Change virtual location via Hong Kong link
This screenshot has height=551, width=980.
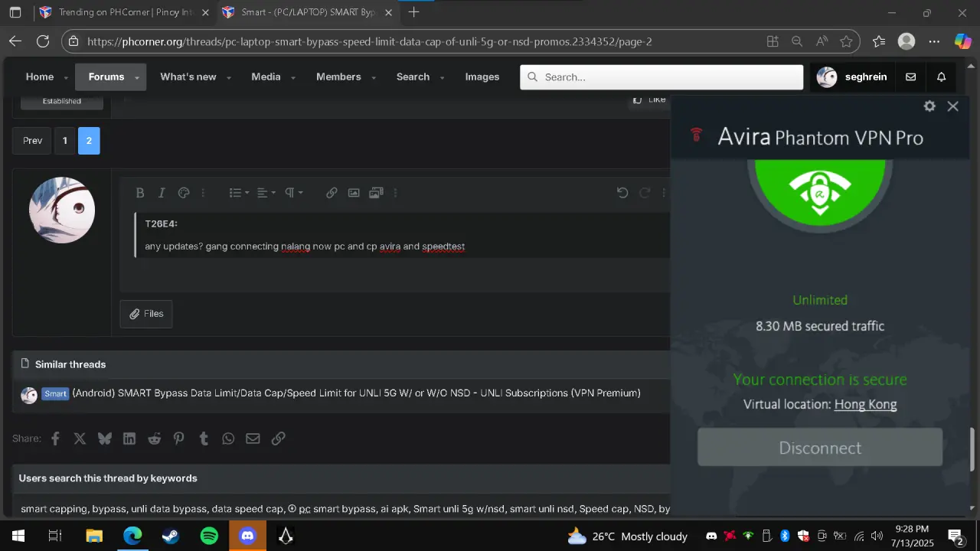(x=865, y=404)
